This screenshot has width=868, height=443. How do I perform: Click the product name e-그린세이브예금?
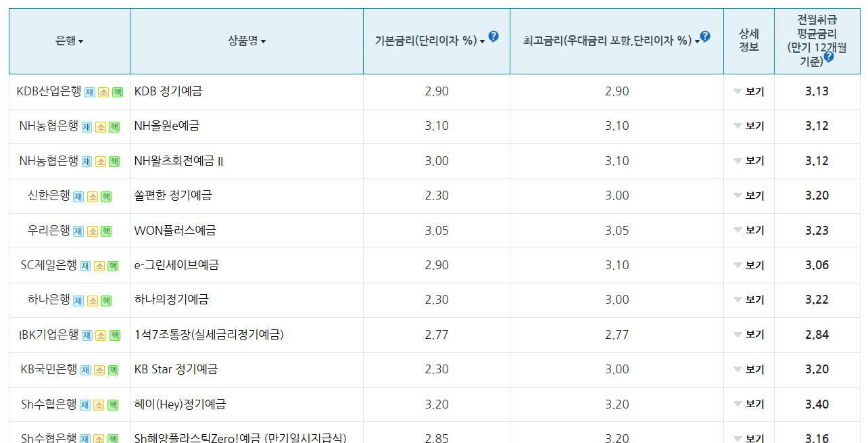click(176, 265)
